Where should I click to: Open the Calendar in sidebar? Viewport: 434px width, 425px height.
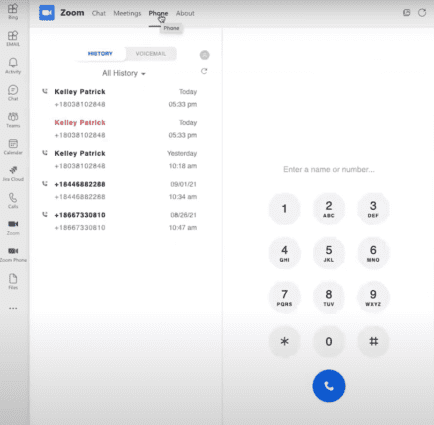click(x=13, y=147)
